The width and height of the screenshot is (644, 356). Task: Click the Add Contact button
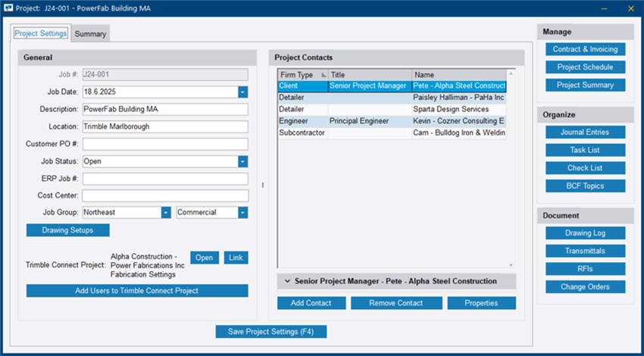tap(311, 303)
